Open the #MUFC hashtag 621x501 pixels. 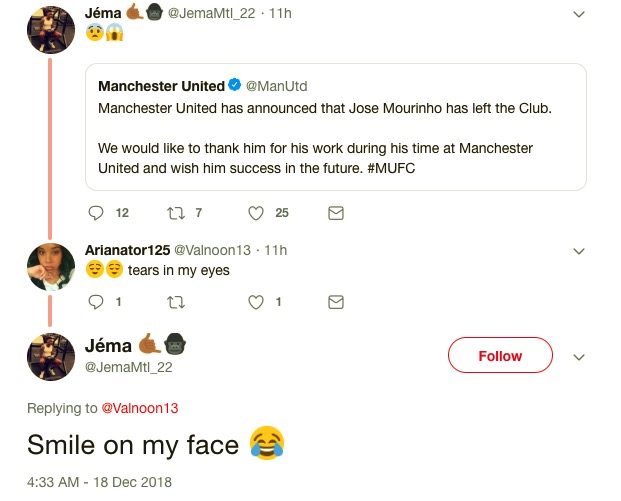pos(390,168)
